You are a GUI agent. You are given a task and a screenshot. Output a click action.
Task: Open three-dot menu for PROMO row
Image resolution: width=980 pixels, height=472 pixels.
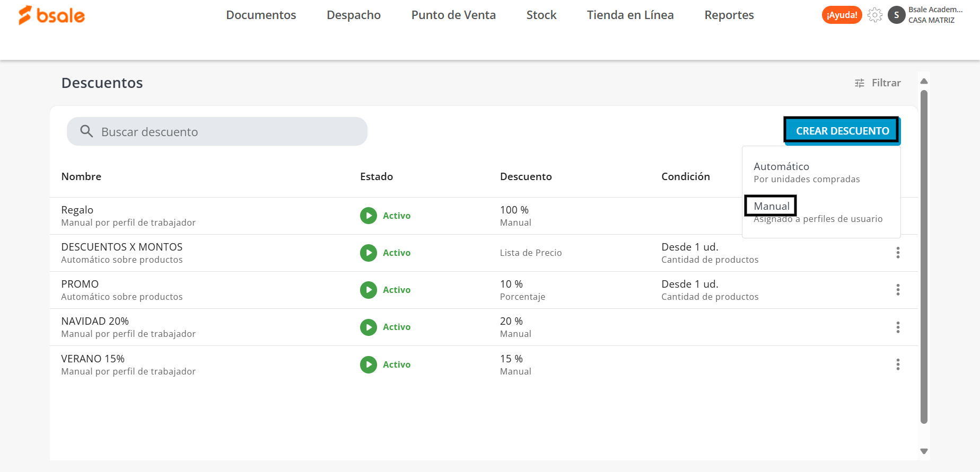point(898,290)
